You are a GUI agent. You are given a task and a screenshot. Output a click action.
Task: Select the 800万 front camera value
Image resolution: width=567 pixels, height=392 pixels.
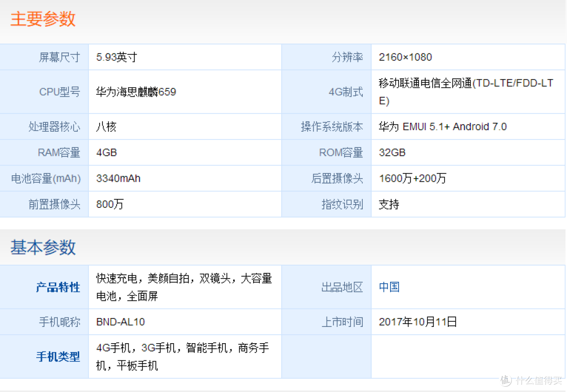pyautogui.click(x=110, y=205)
